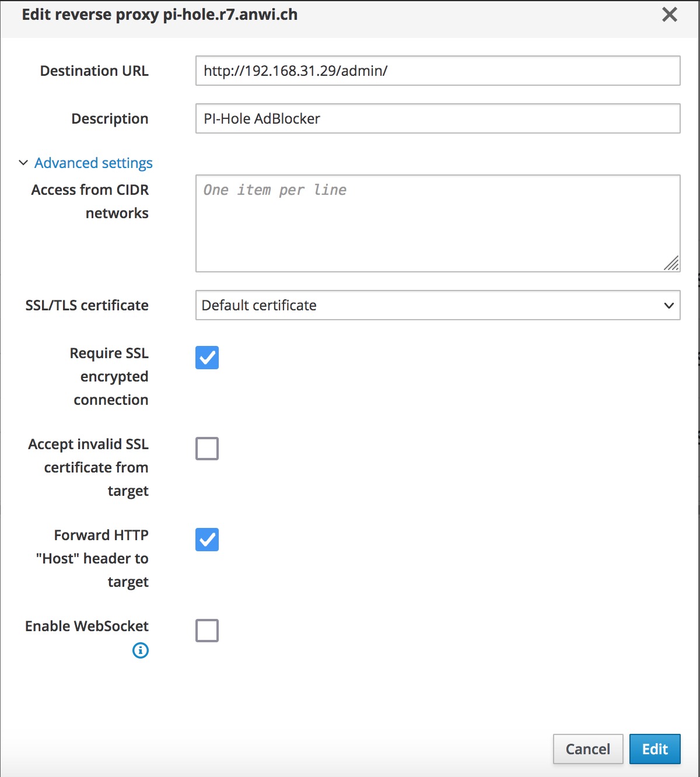Click the Enable WebSocket label
Viewport: 700px width, 777px height.
87,626
